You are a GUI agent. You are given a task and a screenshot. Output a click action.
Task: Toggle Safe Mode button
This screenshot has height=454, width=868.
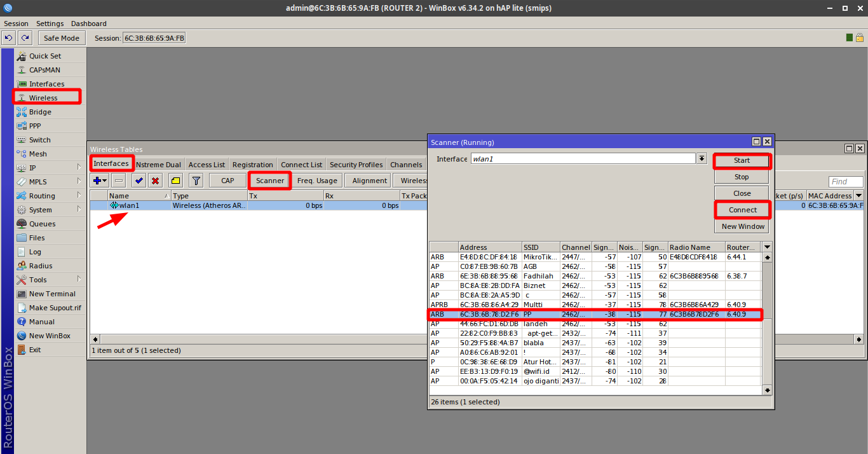tap(62, 38)
